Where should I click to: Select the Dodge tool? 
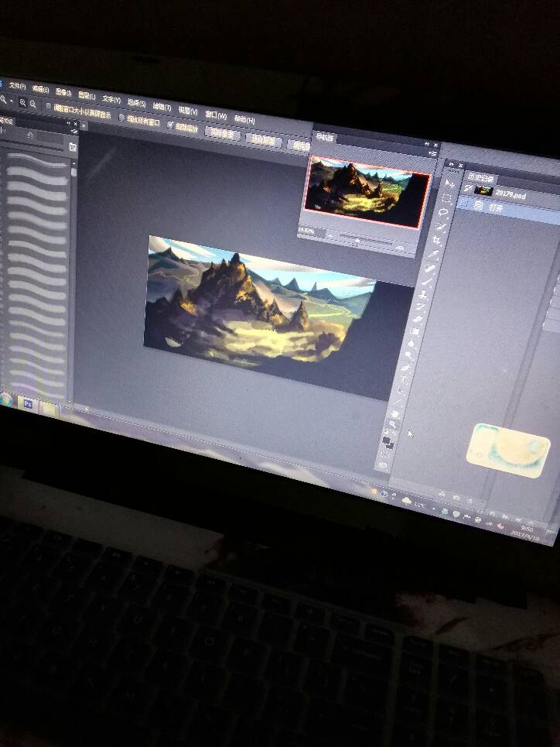tap(408, 355)
